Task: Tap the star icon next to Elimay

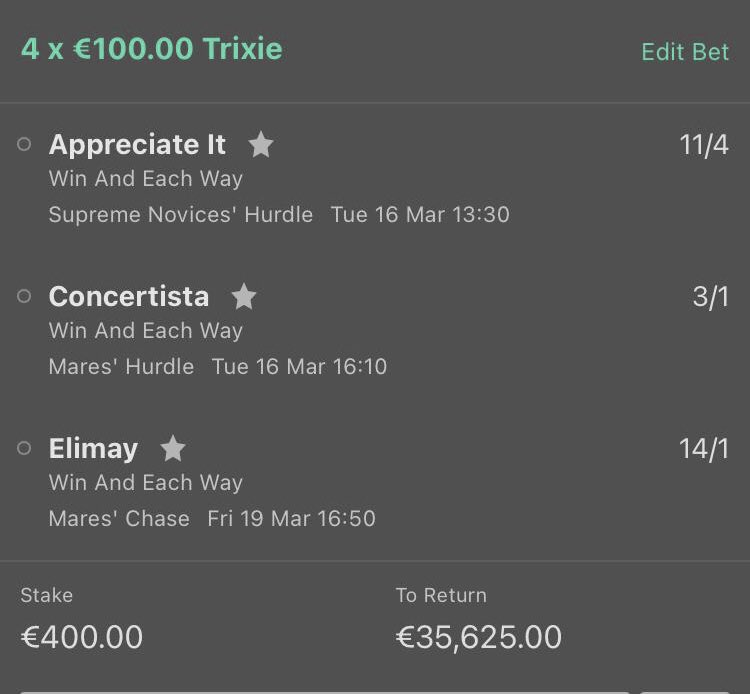Action: [173, 449]
